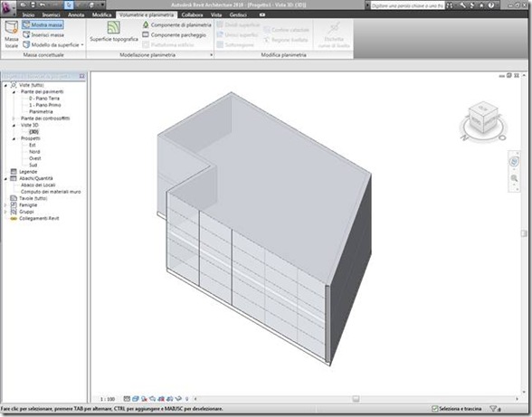Click the visual style cube icon
Image resolution: width=532 pixels, height=417 pixels.
coord(136,399)
